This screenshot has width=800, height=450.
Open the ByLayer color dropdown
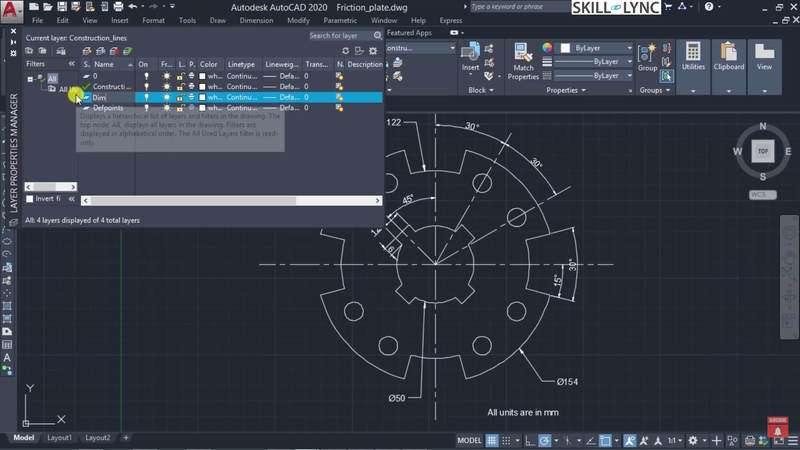596,47
